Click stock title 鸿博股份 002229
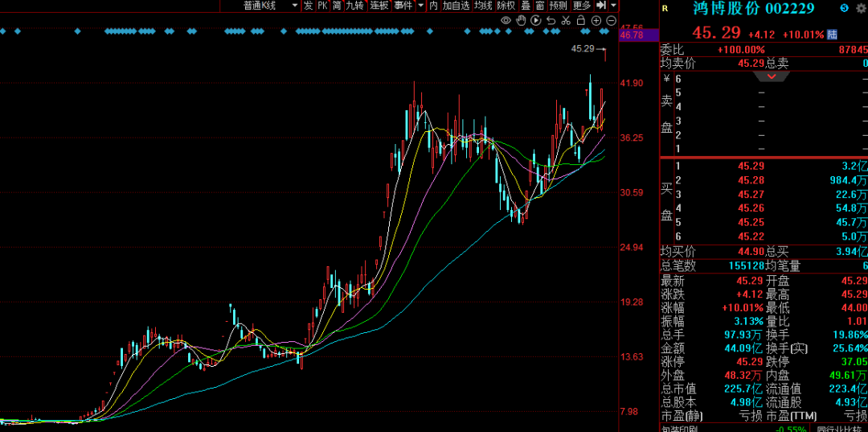The width and height of the screenshot is (868, 432). click(x=753, y=8)
